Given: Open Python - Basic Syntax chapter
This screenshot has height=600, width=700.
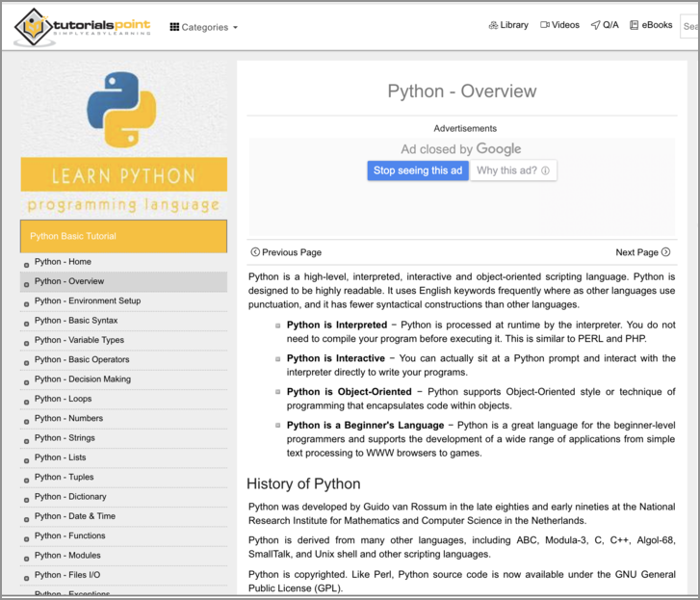Looking at the screenshot, I should (76, 321).
